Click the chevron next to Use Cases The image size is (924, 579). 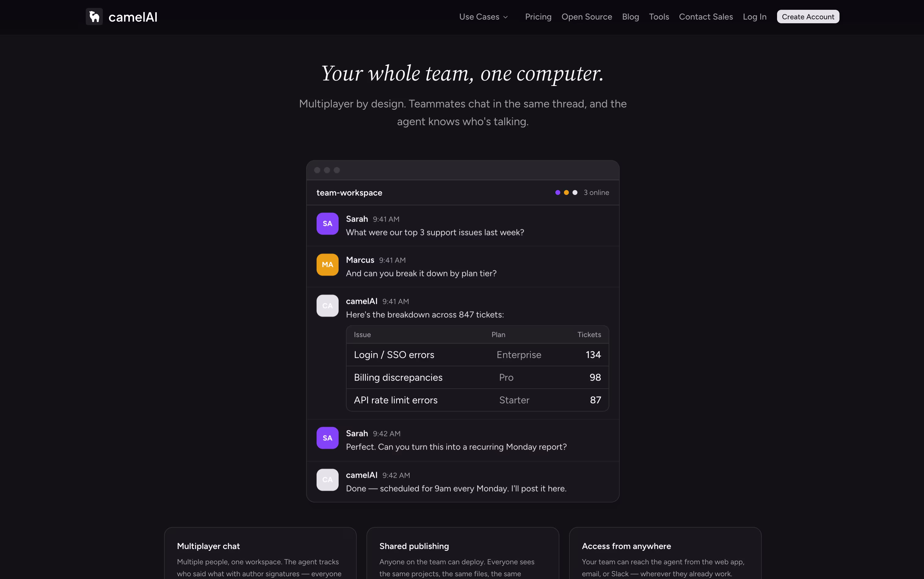pyautogui.click(x=505, y=17)
